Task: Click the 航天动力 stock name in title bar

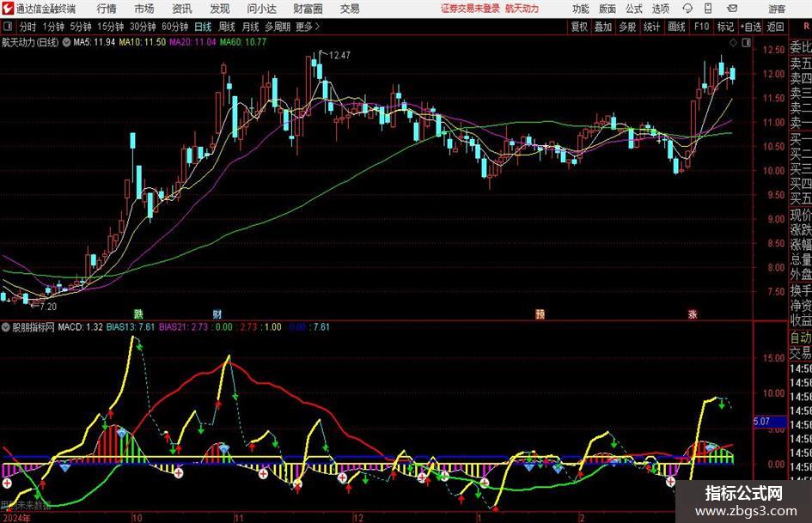Action: tap(522, 9)
